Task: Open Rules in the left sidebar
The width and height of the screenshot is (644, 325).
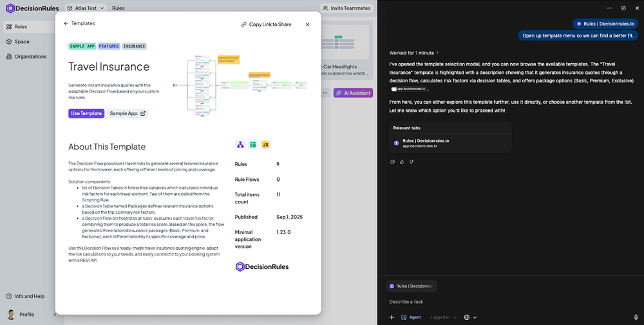Action: coord(29,26)
